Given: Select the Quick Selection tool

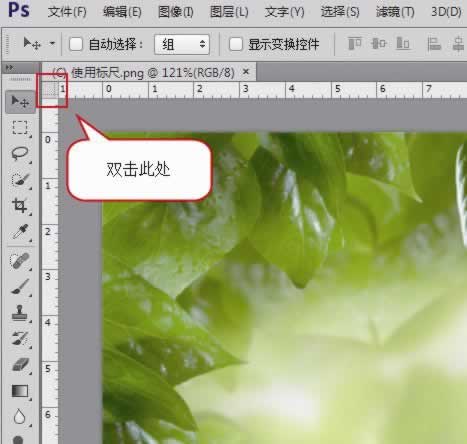Looking at the screenshot, I should [x=20, y=180].
